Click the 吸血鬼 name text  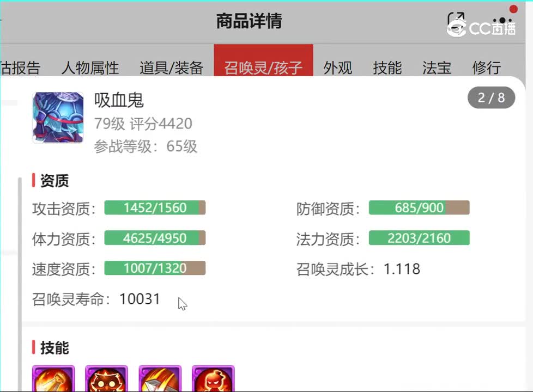tap(119, 100)
